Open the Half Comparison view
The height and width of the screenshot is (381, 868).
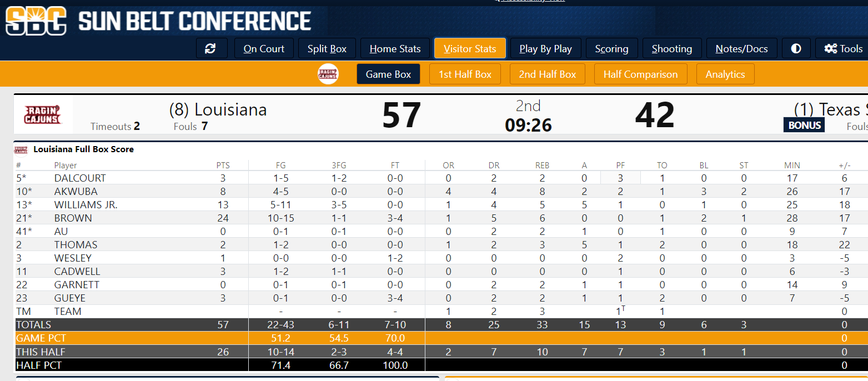[x=640, y=74]
